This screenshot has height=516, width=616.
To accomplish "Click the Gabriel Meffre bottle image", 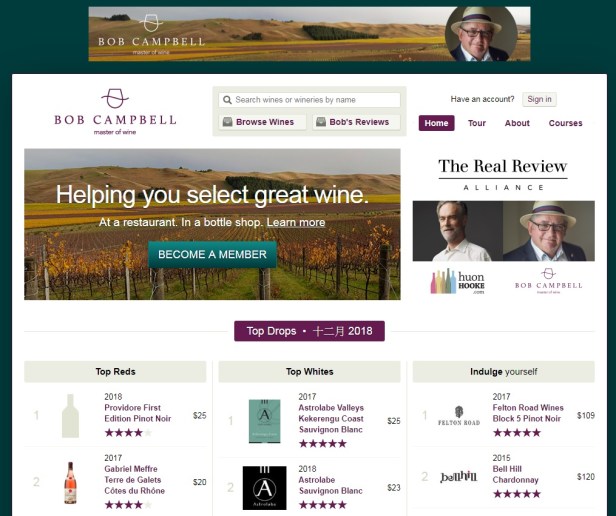I will [70, 483].
